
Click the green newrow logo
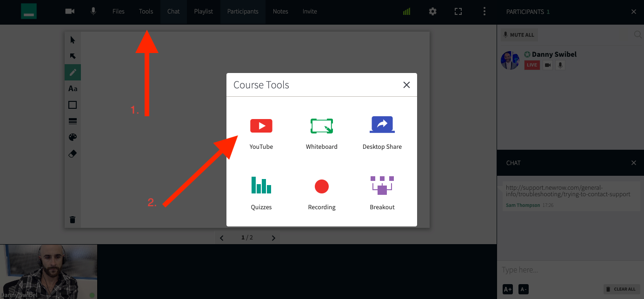tap(29, 11)
